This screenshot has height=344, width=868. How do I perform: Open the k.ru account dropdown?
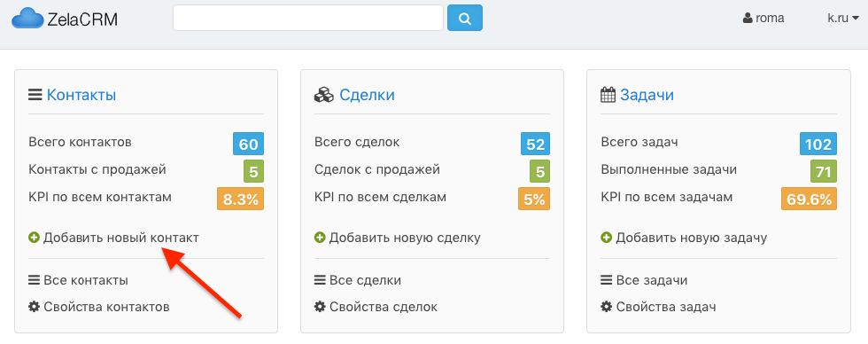click(x=843, y=18)
